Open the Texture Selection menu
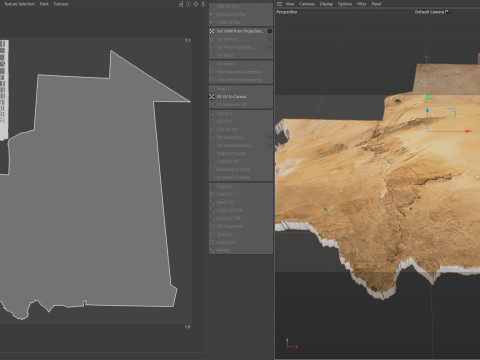 (x=19, y=4)
